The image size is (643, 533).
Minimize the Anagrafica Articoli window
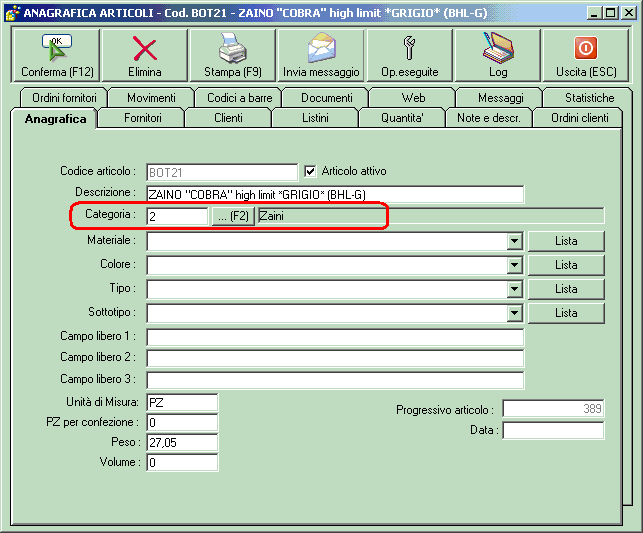594,13
